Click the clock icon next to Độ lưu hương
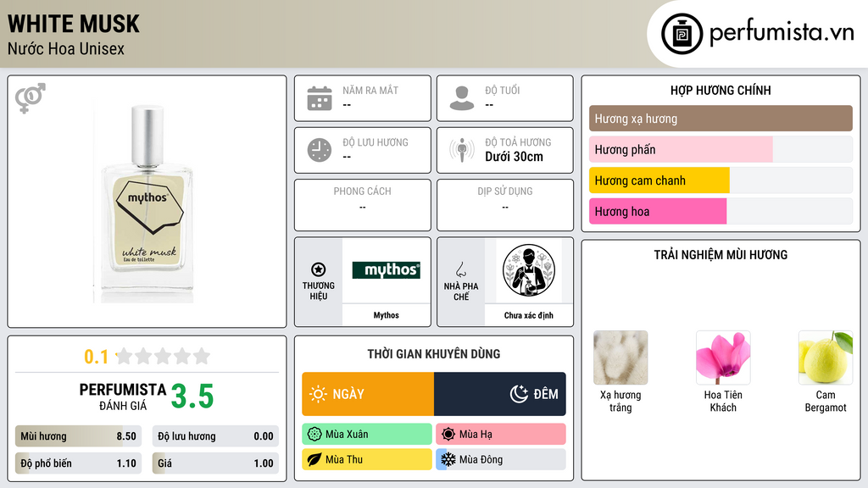This screenshot has height=488, width=868. click(320, 150)
